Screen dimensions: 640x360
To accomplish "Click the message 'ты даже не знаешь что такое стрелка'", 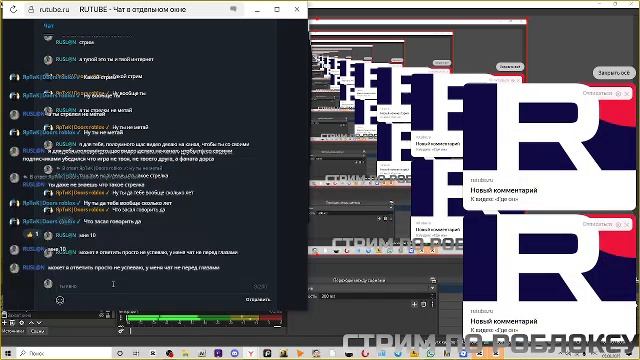I will (96, 185).
